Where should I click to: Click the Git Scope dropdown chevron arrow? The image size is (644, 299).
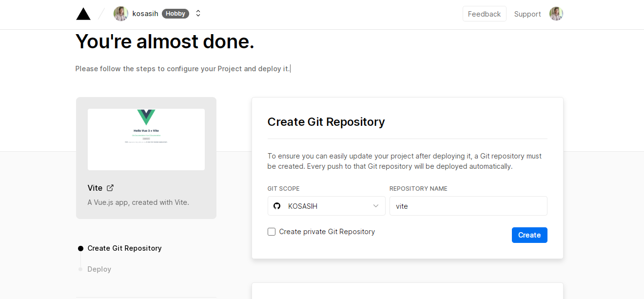[376, 206]
